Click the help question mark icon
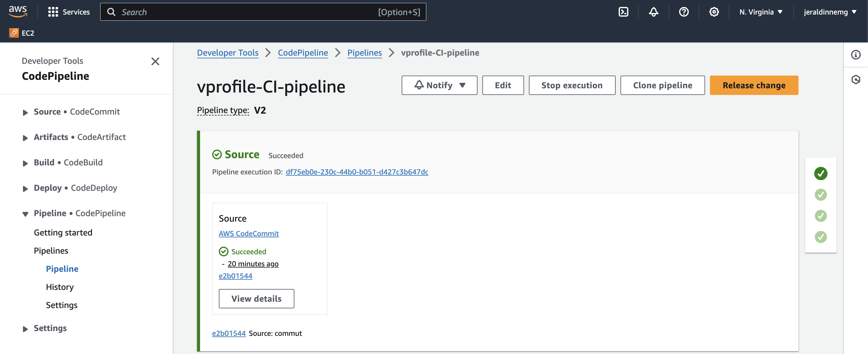The image size is (868, 354). point(683,12)
